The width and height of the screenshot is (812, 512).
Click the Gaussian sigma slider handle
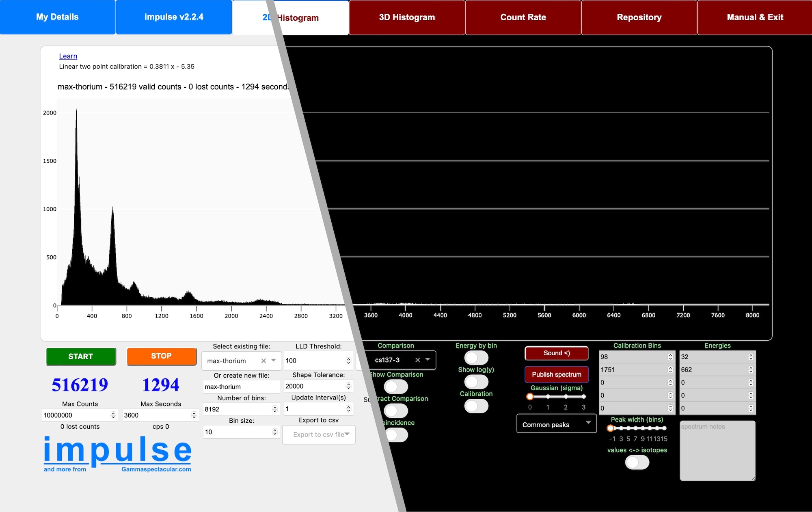(x=530, y=396)
